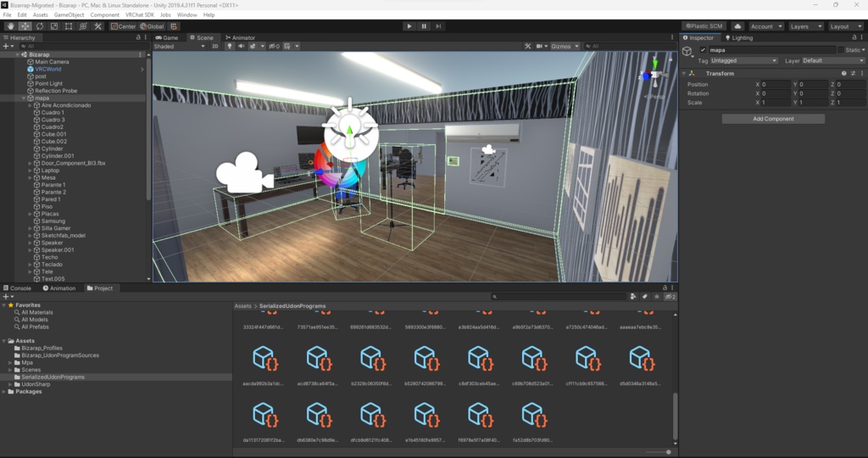Viewport: 868px width, 458px height.
Task: Select Silla Gamer in Hierarchy
Action: 55,228
